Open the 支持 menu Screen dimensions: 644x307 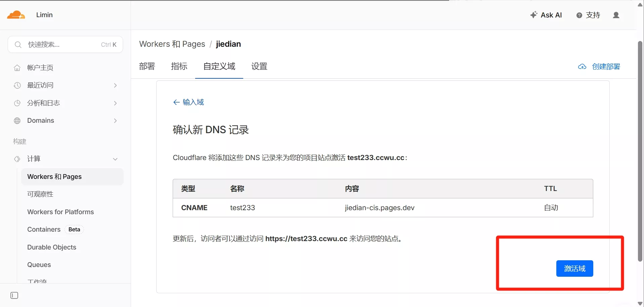588,15
